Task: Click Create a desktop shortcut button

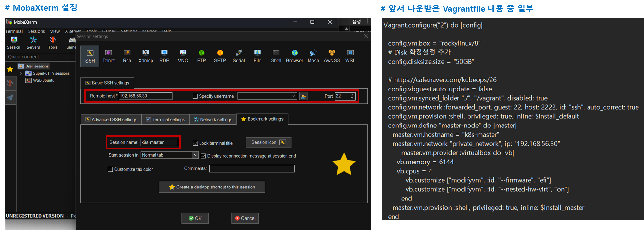Action: click(x=212, y=187)
